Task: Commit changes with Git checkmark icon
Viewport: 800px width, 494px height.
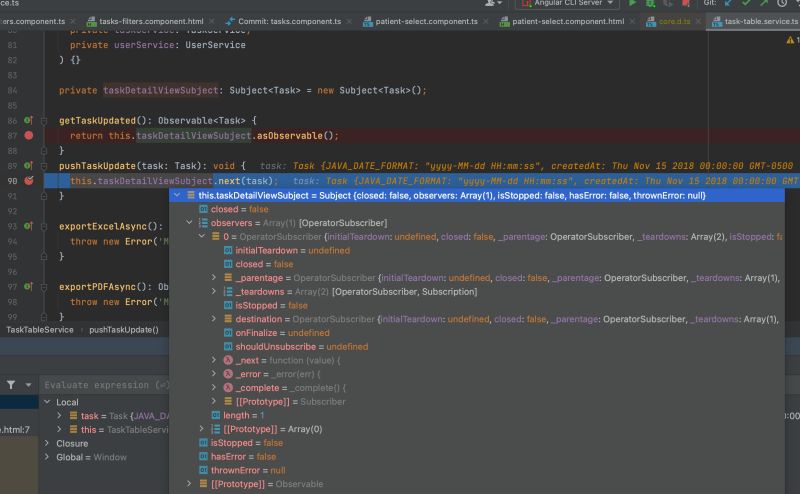Action: [746, 3]
